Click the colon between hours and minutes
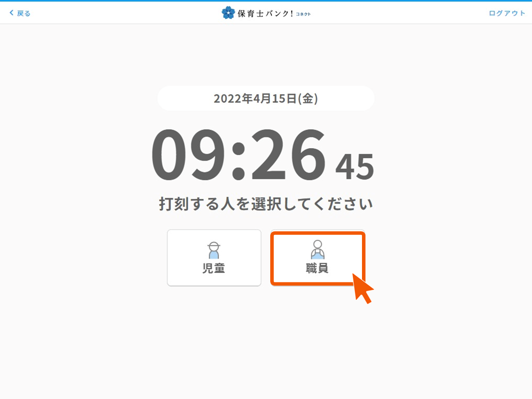 click(x=238, y=161)
